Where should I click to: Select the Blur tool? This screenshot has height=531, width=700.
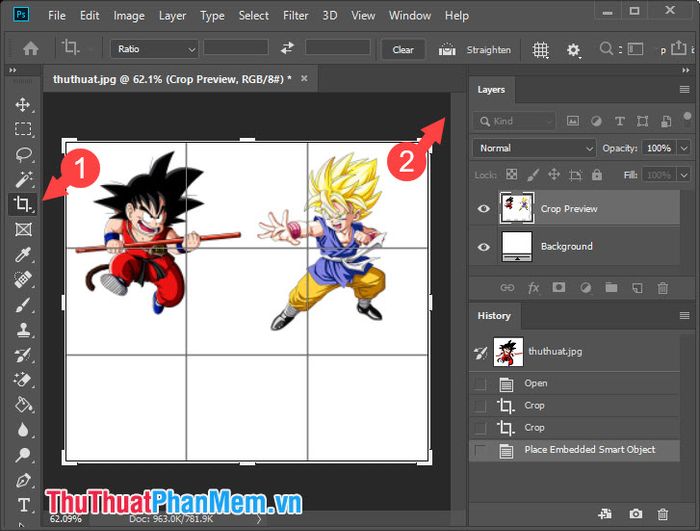(x=23, y=430)
